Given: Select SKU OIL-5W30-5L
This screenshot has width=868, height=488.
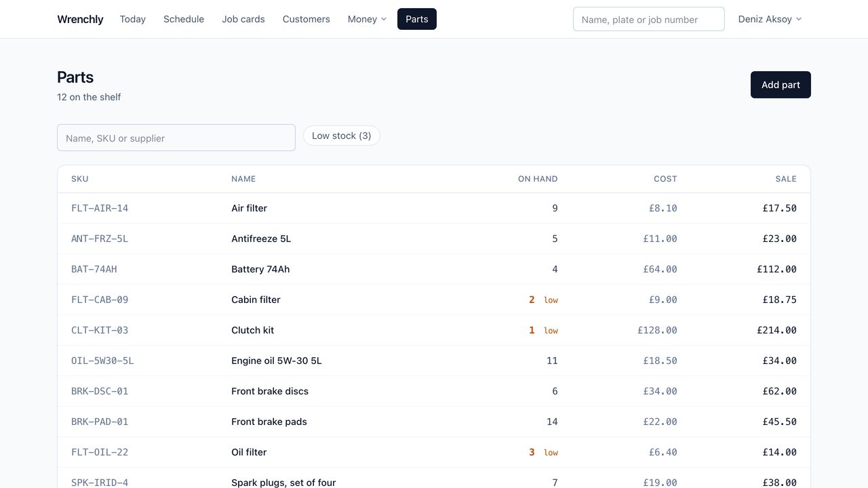Looking at the screenshot, I should coord(102,361).
